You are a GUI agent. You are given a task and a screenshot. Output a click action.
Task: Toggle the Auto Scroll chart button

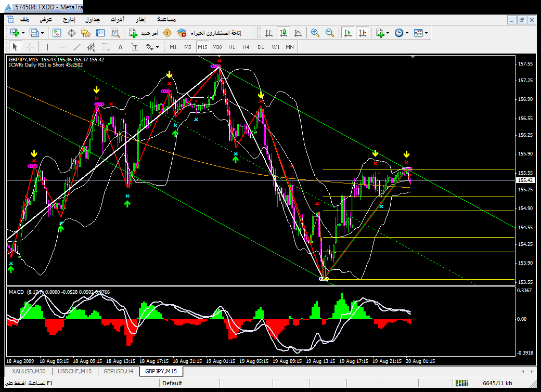(347, 33)
